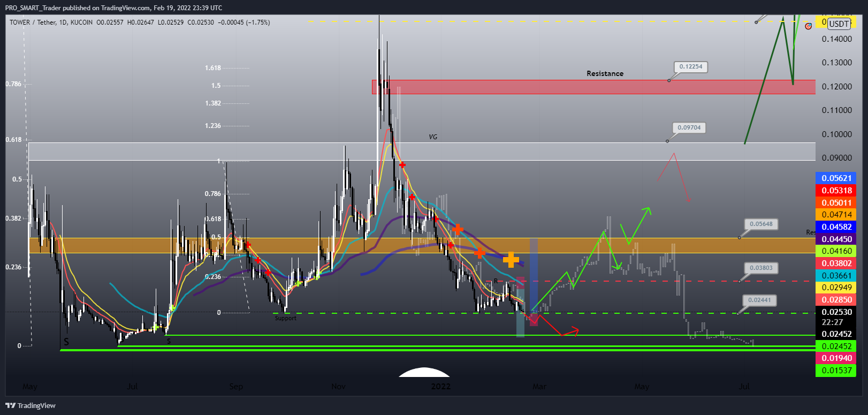Click the PRO_SMART_Trader published header text
868x415 pixels.
point(113,7)
